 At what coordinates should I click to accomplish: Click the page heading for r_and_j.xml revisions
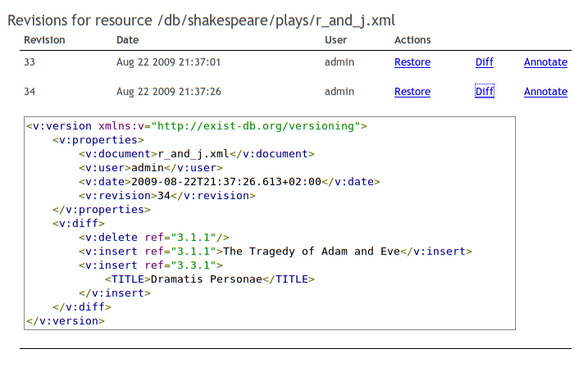[202, 20]
